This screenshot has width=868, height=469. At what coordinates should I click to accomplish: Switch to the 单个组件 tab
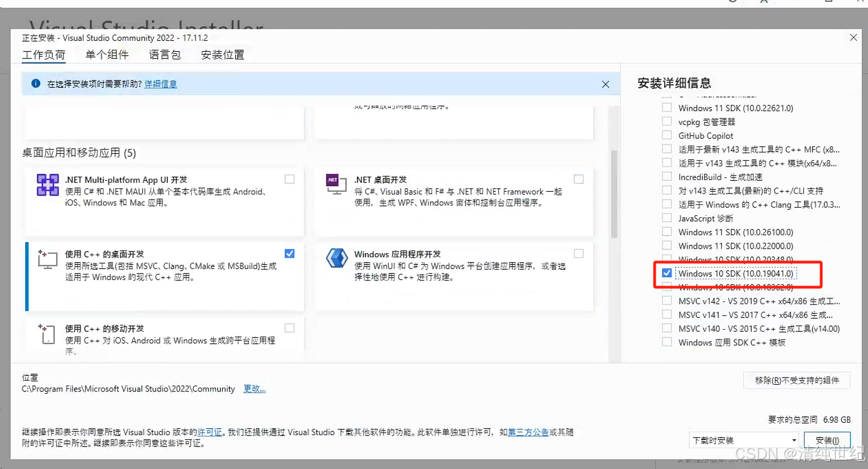(x=107, y=55)
